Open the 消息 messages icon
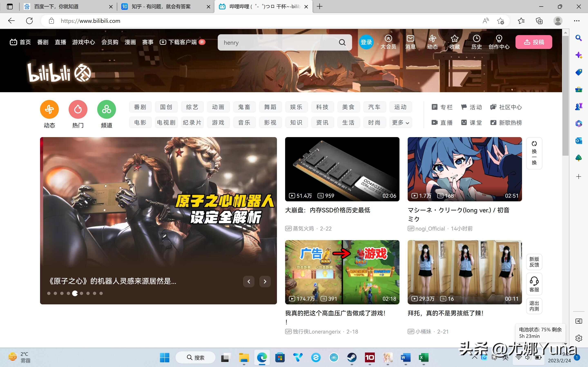 [x=410, y=42]
